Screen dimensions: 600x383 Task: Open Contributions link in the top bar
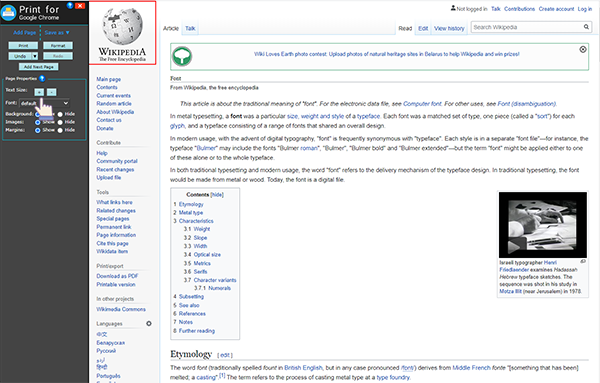[x=519, y=9]
